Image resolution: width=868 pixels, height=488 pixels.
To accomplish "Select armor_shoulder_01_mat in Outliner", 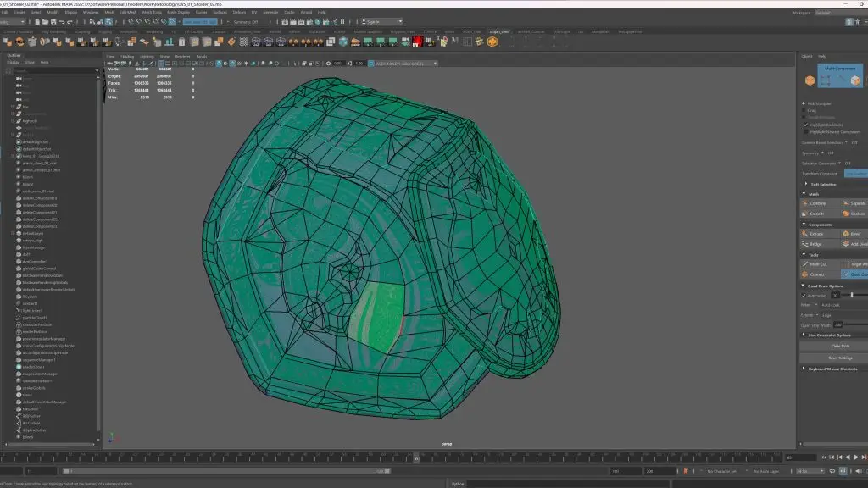I will 40,169.
